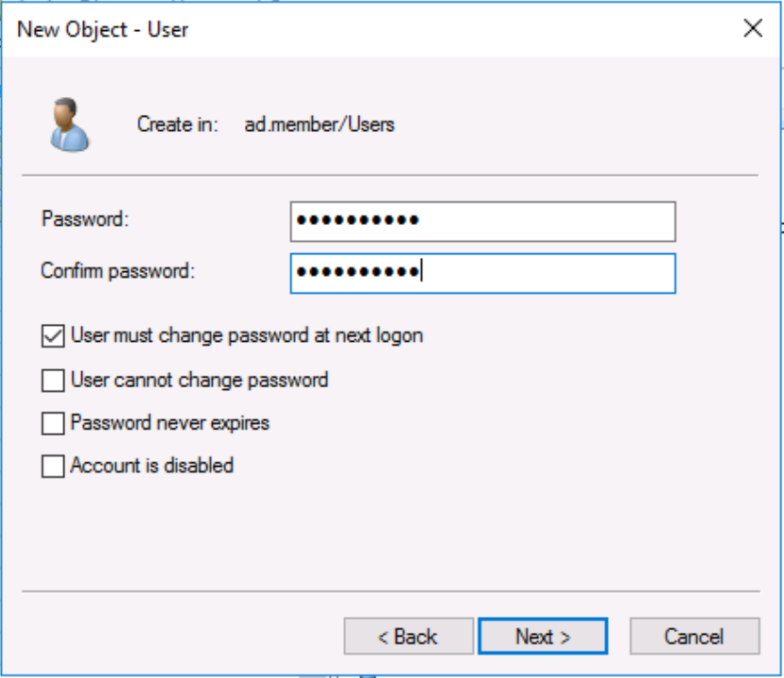Screen dimensions: 784x678
Task: Uncheck the 'User must change password' checkbox box
Action: (53, 335)
